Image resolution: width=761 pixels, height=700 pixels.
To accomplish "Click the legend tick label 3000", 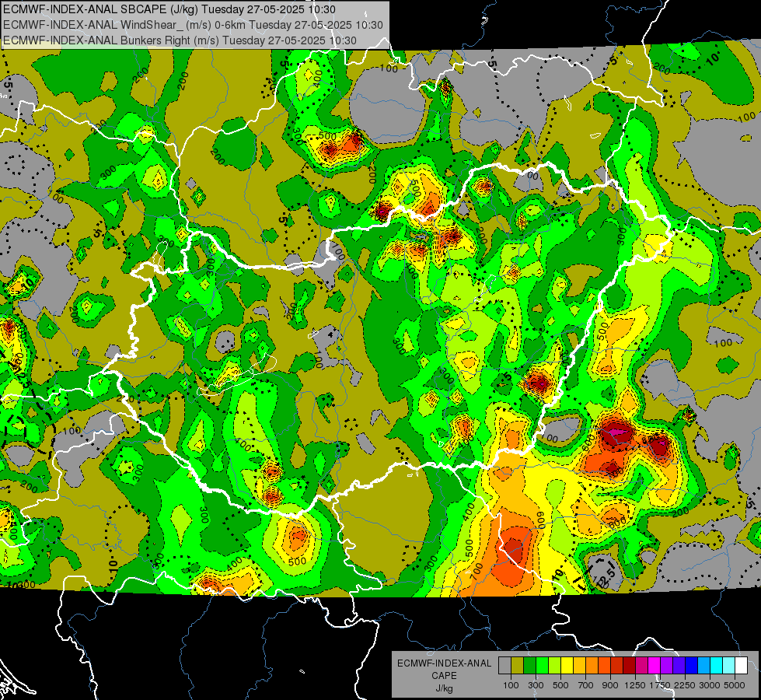I will 710,685.
